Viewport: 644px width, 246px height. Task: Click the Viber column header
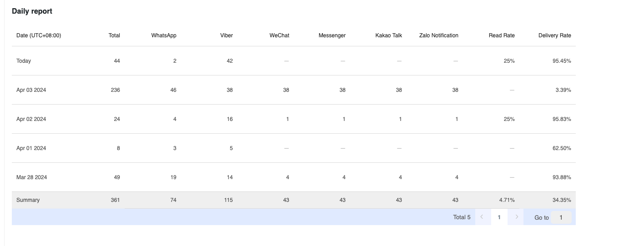coord(226,35)
